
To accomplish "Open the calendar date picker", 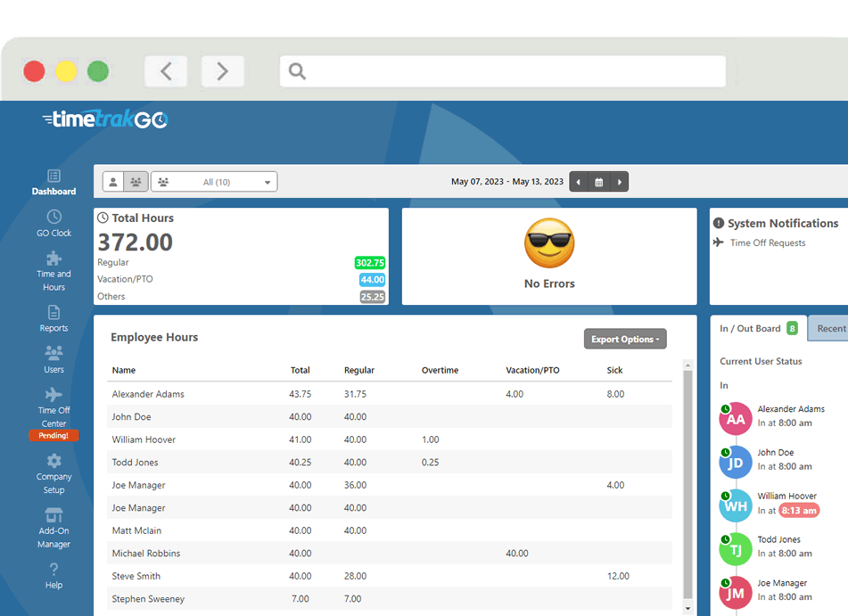I will pyautogui.click(x=598, y=182).
